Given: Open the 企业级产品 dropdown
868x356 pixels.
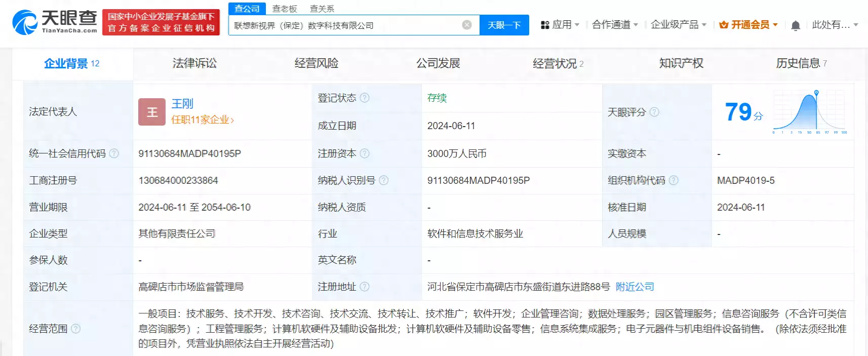Looking at the screenshot, I should [x=678, y=25].
